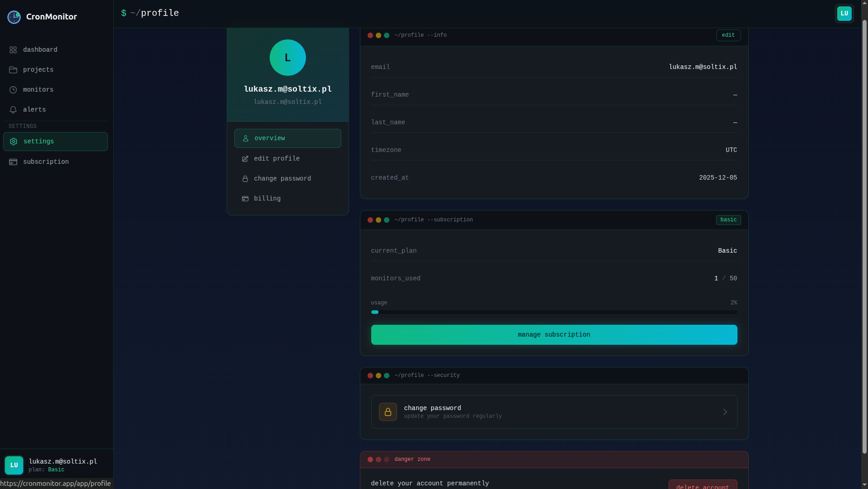The image size is (868, 489).
Task: Click the manage subscription button
Action: [x=553, y=334]
